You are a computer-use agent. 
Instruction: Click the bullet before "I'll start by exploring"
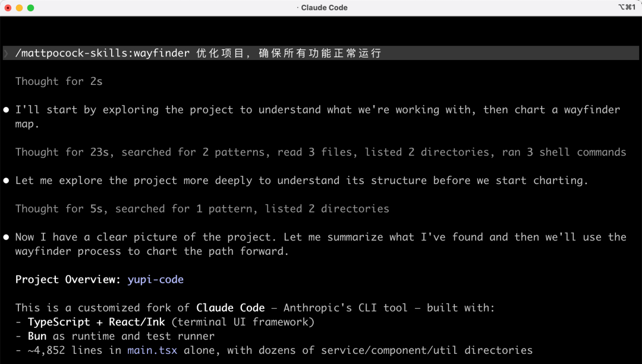[6, 110]
